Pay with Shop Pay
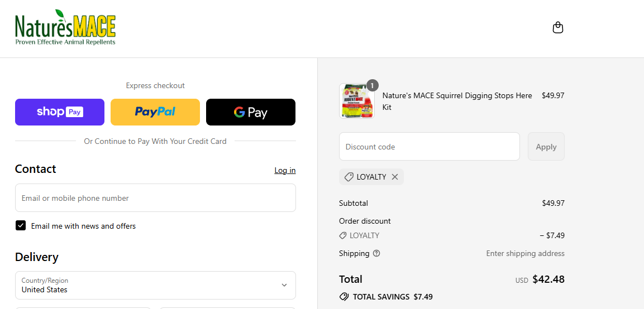Viewport: 644px width, 309px height. click(x=60, y=112)
